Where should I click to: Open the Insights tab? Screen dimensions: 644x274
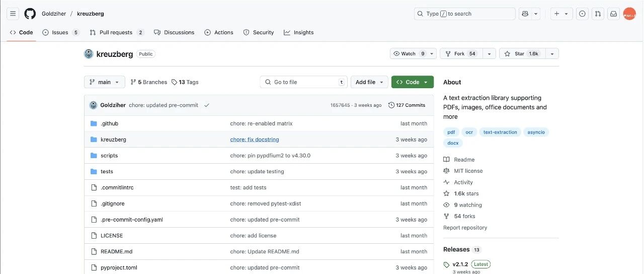(299, 32)
